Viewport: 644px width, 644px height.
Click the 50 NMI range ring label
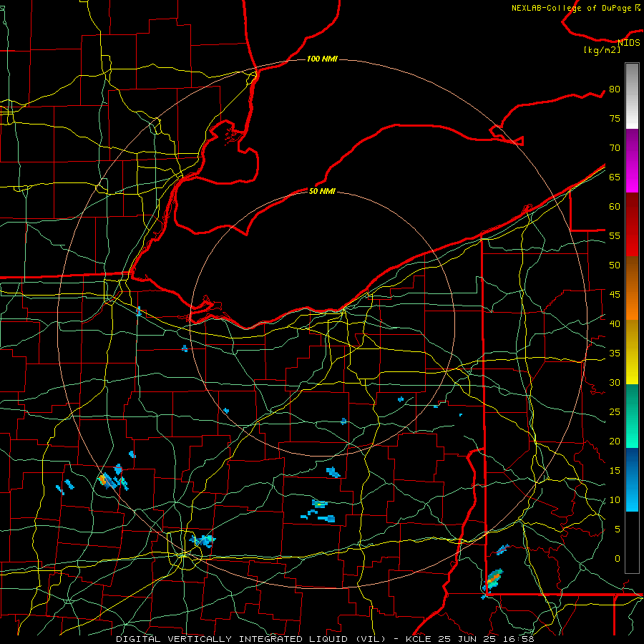(322, 191)
